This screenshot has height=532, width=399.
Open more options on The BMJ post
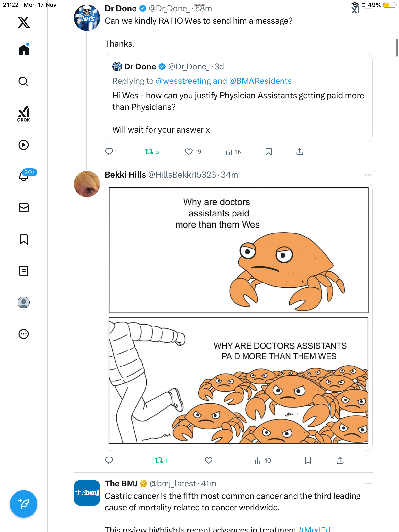point(368,484)
